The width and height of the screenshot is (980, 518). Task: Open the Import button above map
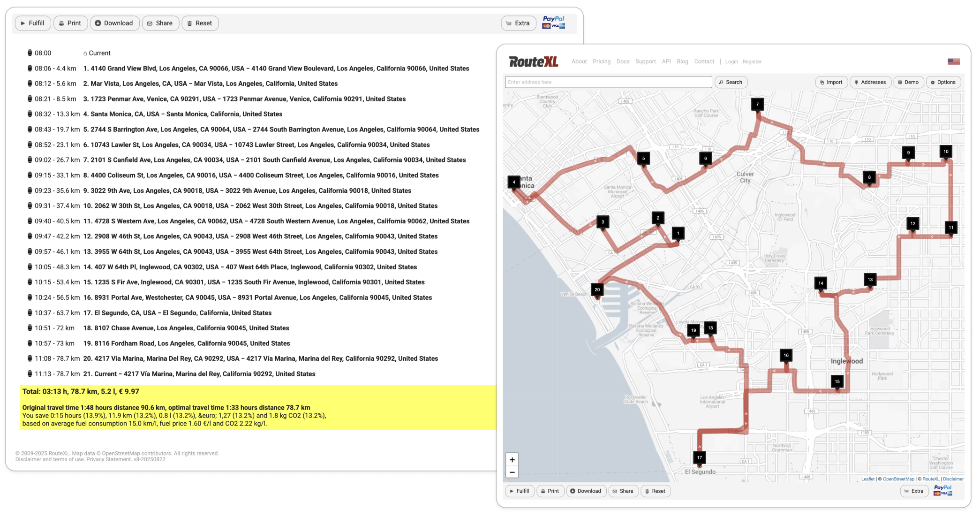point(831,82)
